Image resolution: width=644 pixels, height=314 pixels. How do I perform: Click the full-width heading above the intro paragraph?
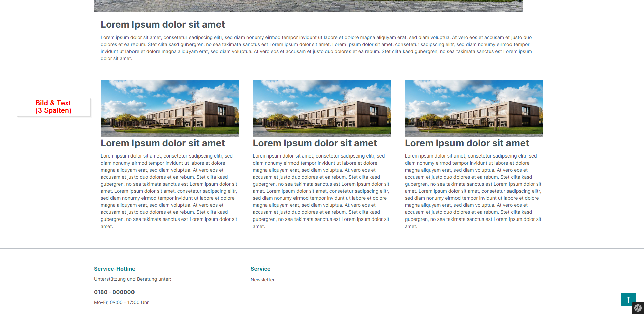tap(163, 25)
